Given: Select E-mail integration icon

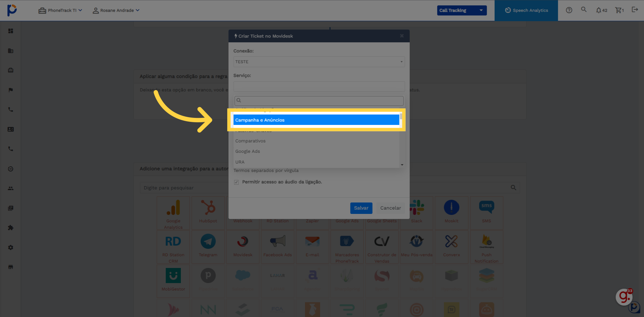Looking at the screenshot, I should point(312,247).
